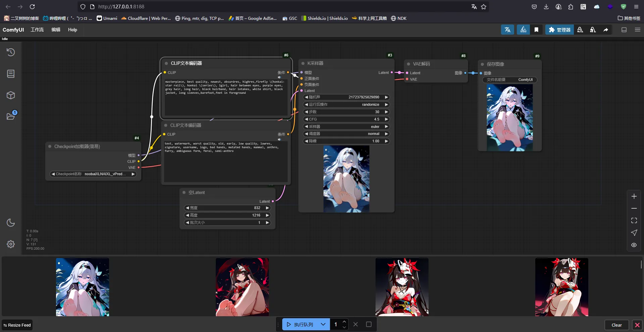Open ComfyUI settings gear icon
The width and height of the screenshot is (644, 332).
11,244
